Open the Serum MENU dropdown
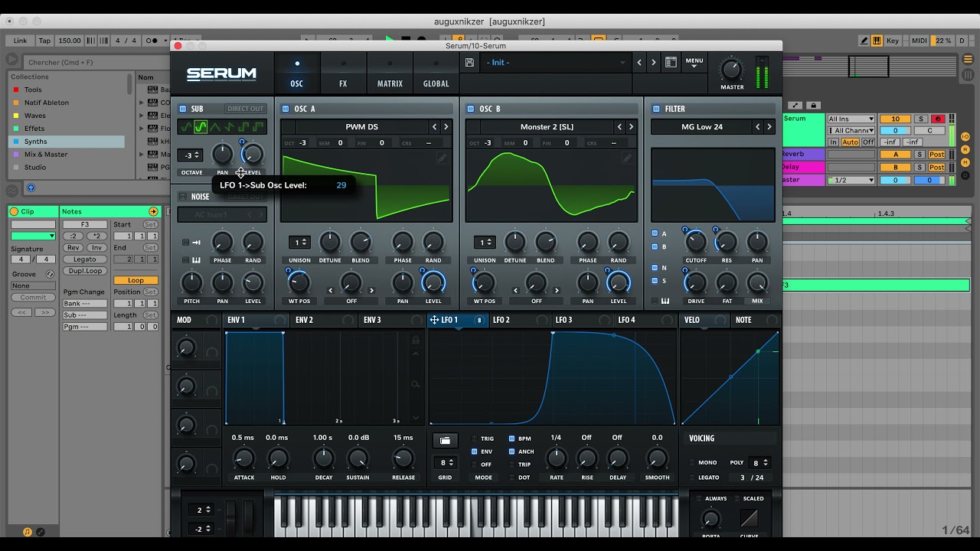 [x=694, y=63]
